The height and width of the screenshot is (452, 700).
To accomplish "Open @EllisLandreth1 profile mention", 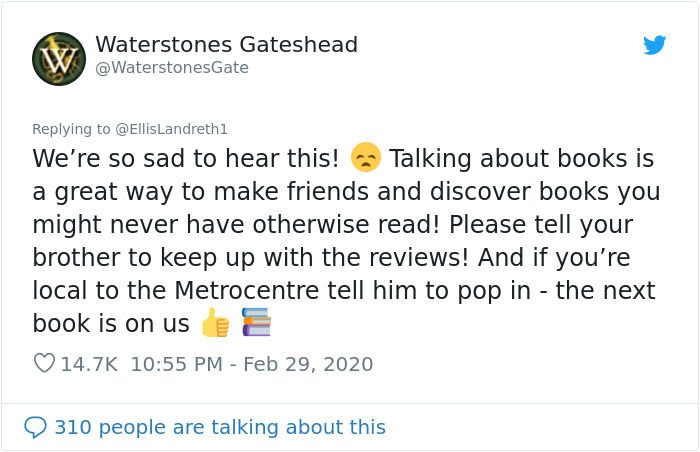I will (x=171, y=128).
